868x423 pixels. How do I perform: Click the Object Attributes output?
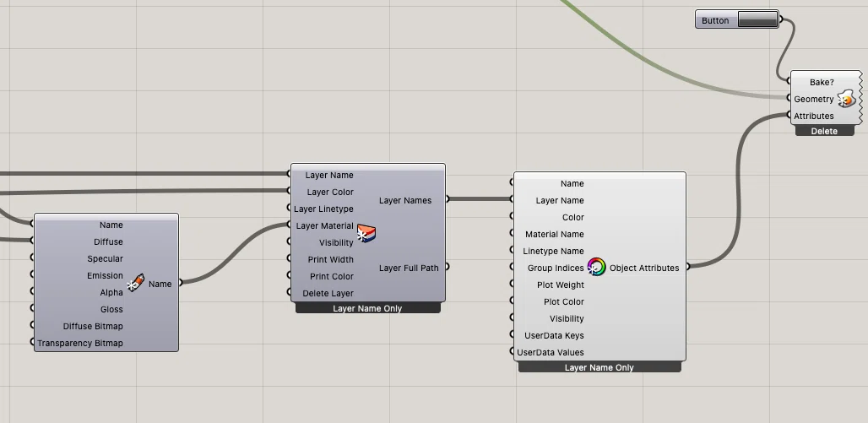(644, 268)
